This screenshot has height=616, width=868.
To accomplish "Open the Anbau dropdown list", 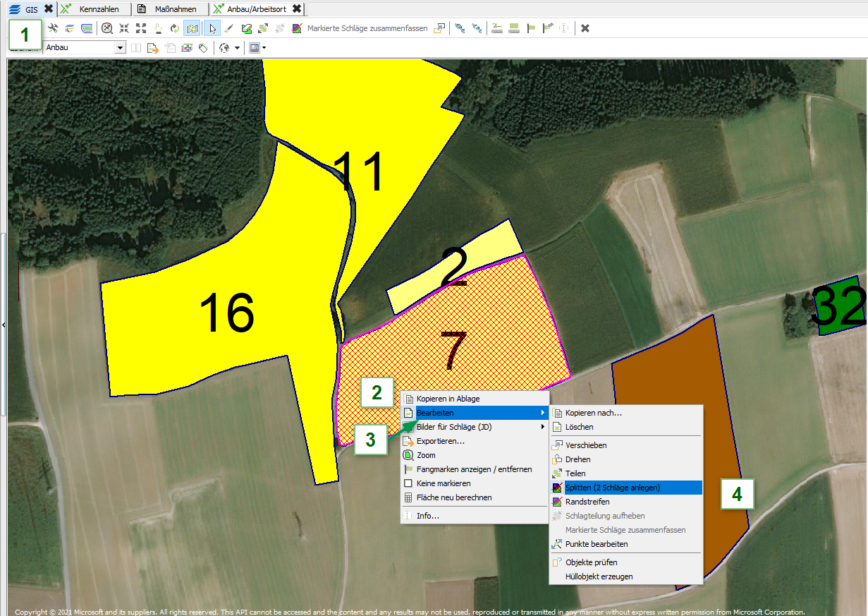I will click(120, 48).
